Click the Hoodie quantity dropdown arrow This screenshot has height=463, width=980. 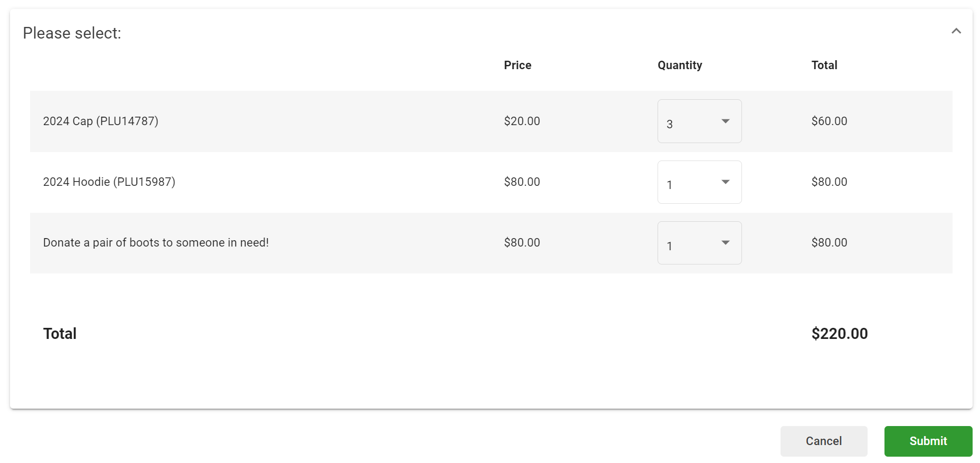726,182
